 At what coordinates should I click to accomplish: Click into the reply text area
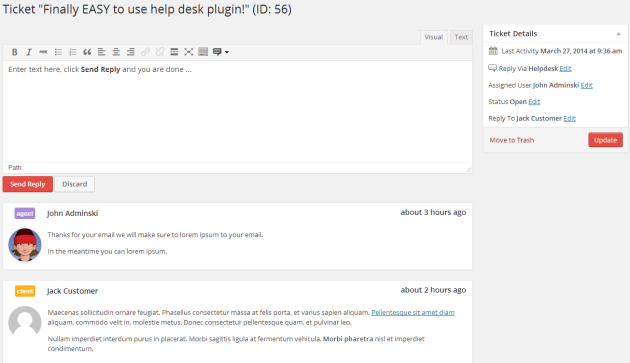pyautogui.click(x=237, y=112)
